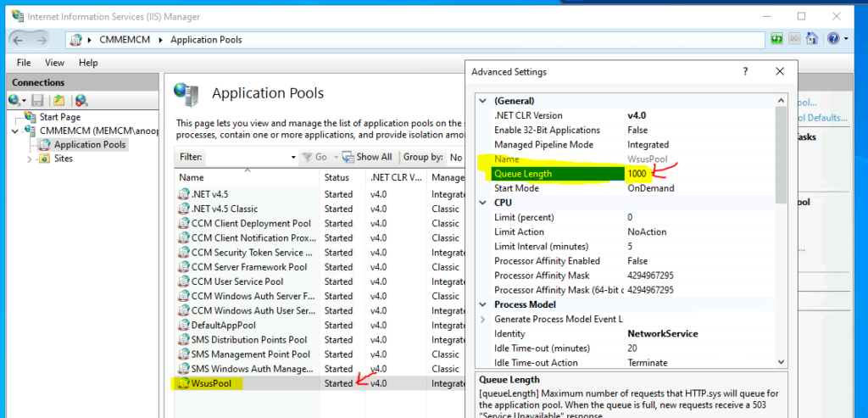Collapse the (General) settings section
Image resolution: width=868 pixels, height=418 pixels.
click(x=482, y=101)
